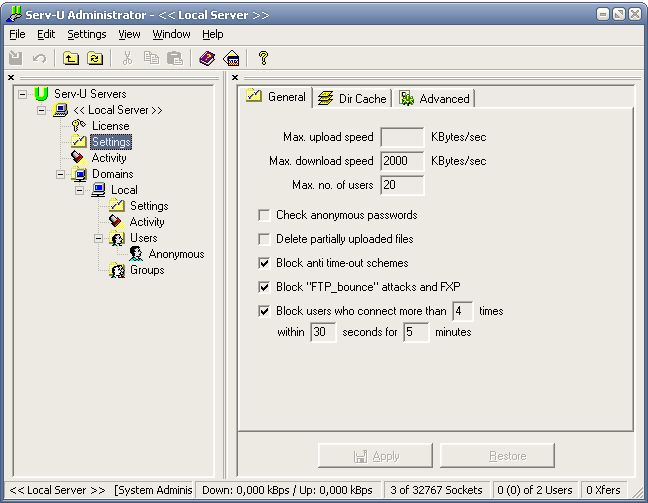Collapse the Local domain tree node
Viewport: 648px width, 503px height.
[x=79, y=191]
